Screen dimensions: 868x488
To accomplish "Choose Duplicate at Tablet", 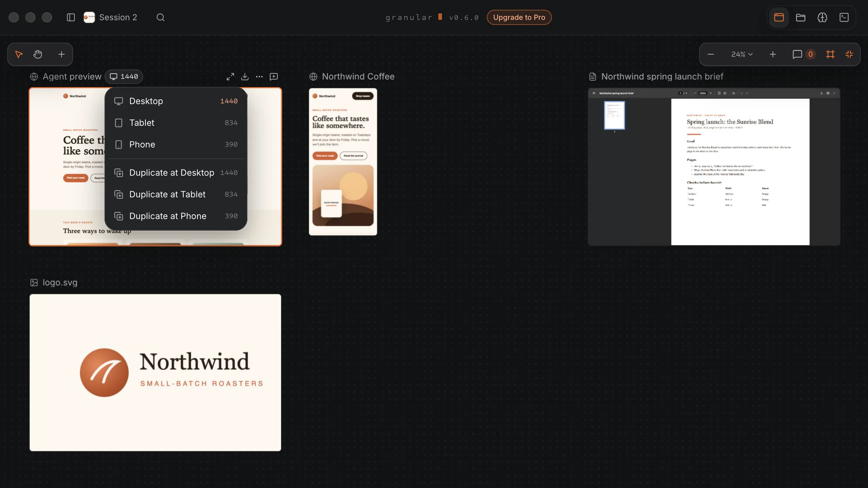I will point(176,194).
